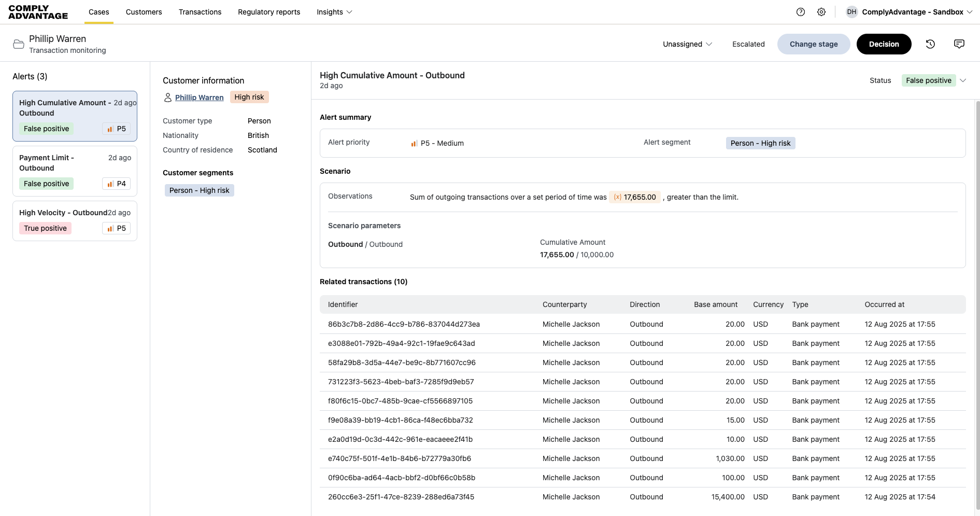Open the Phillip Warren customer link
Image resolution: width=980 pixels, height=516 pixels.
199,97
